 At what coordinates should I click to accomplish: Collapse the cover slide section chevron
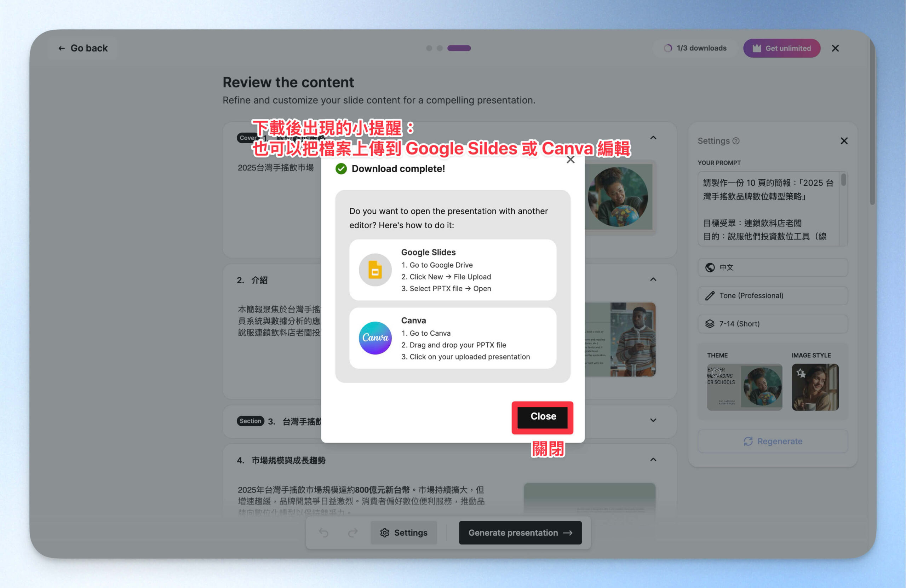pyautogui.click(x=653, y=138)
